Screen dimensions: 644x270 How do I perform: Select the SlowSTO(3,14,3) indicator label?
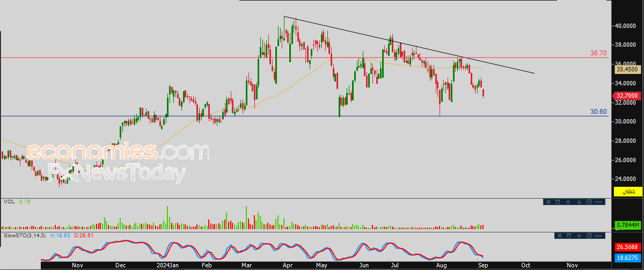coord(25,236)
